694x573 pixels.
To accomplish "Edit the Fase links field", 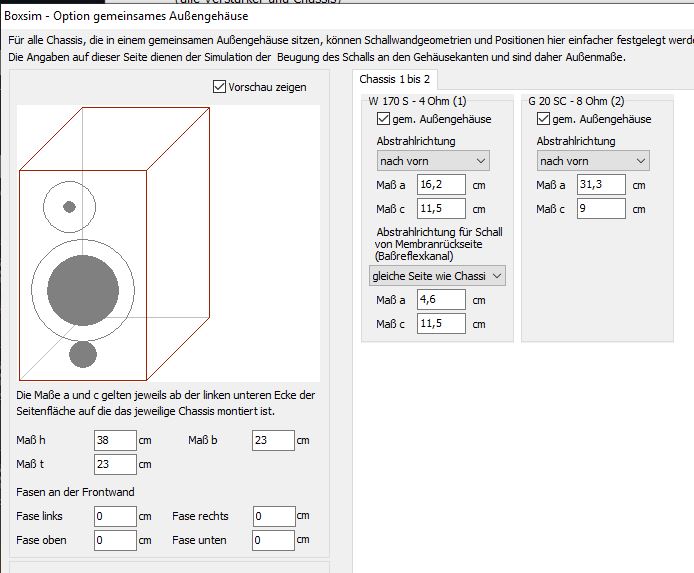I will pyautogui.click(x=115, y=516).
